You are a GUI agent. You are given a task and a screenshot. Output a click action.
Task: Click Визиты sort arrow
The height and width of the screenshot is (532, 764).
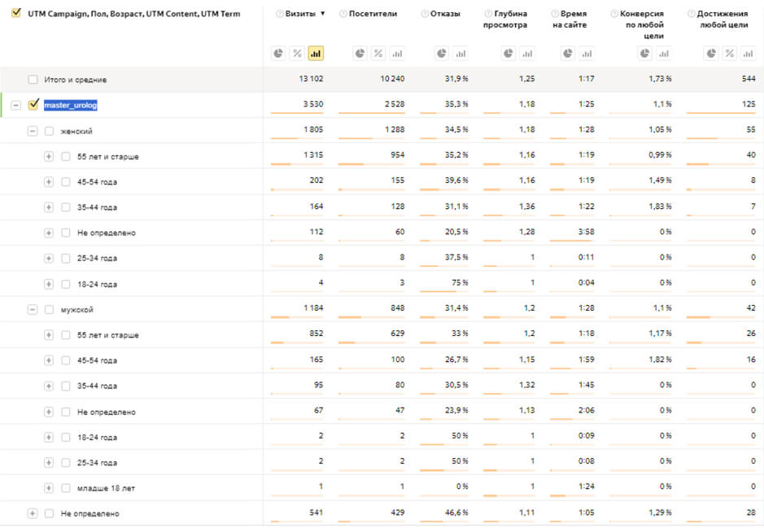323,14
